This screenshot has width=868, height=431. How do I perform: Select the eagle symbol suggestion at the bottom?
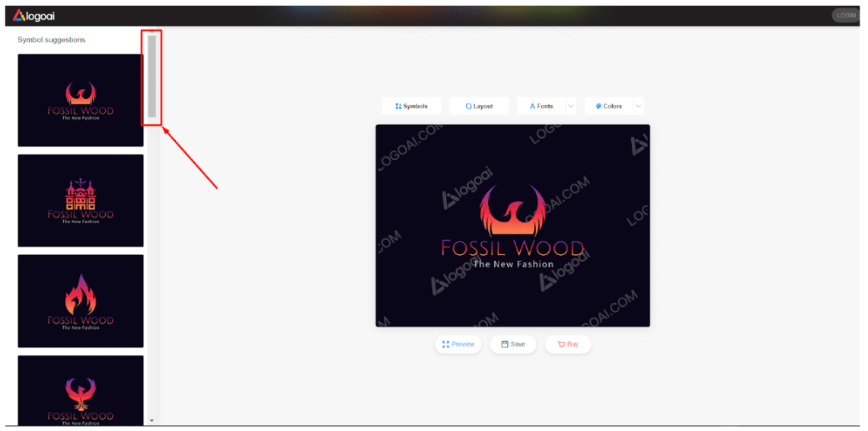coord(80,390)
